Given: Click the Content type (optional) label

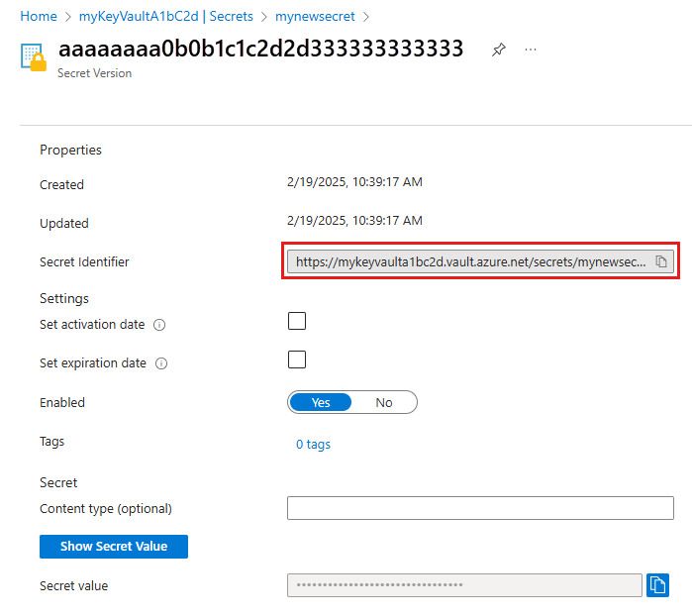Looking at the screenshot, I should (x=106, y=509).
